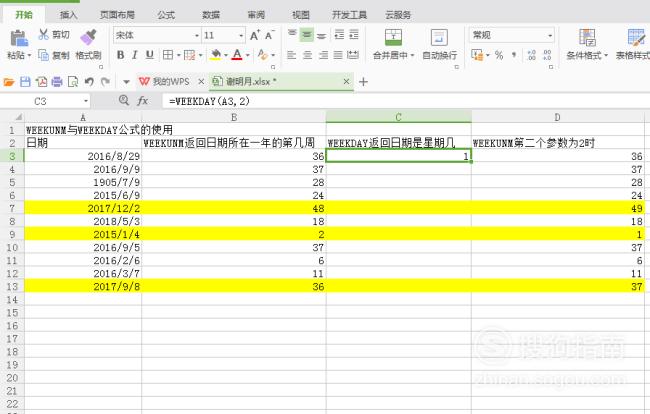
Task: Click the undo arrow
Action: (x=89, y=82)
